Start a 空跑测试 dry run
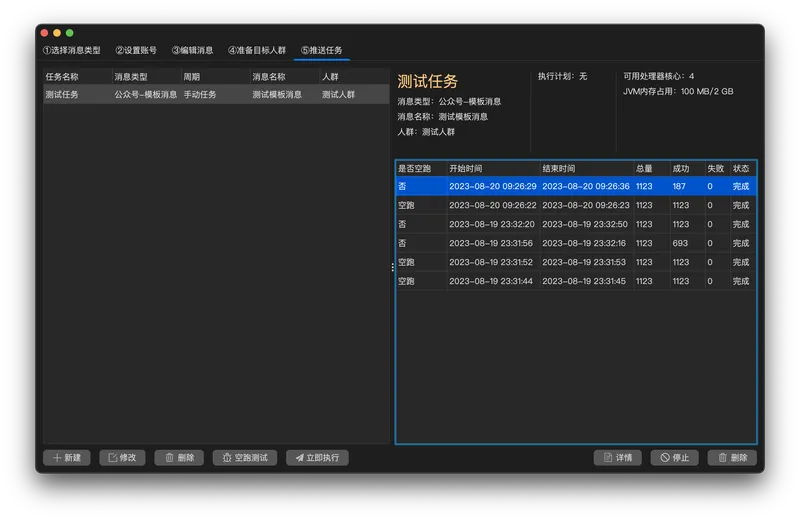The height and width of the screenshot is (520, 800). 245,458
